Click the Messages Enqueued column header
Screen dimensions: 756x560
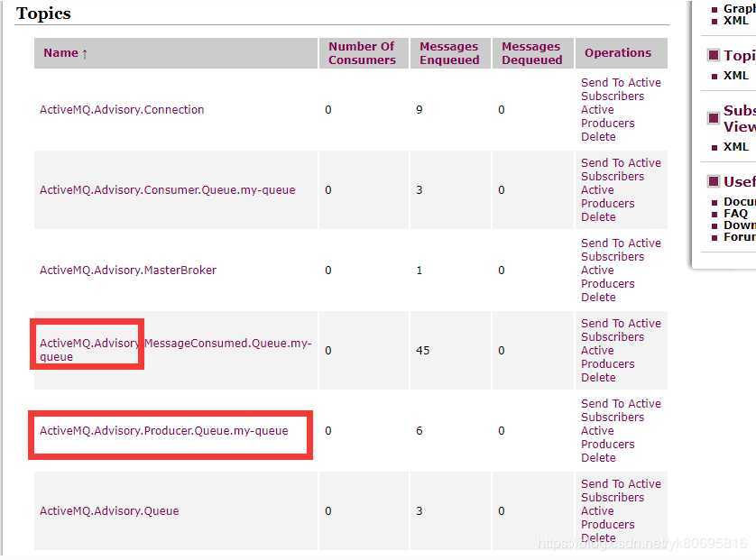coord(449,53)
